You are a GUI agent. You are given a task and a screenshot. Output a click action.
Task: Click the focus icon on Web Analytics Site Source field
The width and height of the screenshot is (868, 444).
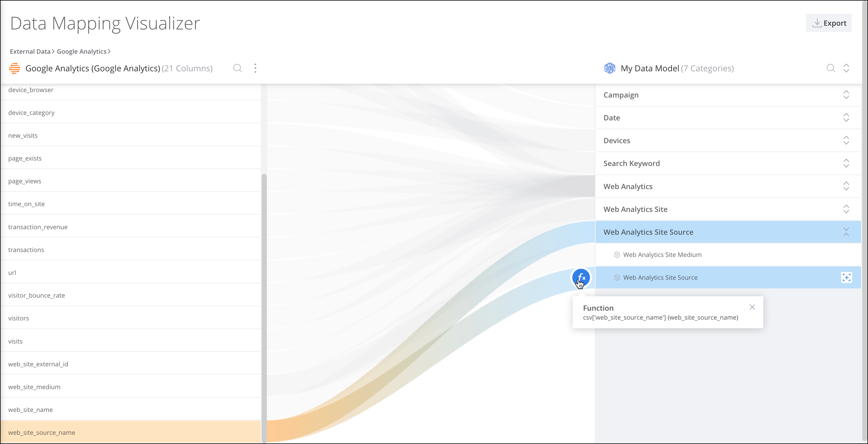846,277
